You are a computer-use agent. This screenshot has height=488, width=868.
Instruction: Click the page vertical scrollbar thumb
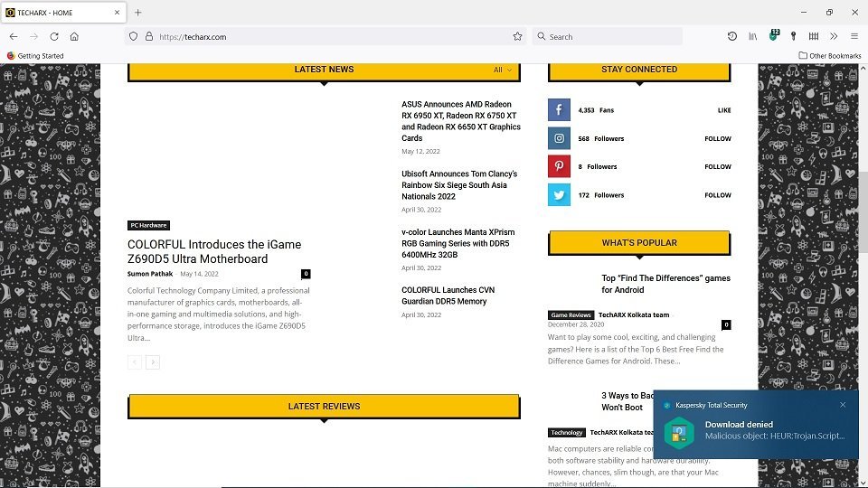click(863, 211)
